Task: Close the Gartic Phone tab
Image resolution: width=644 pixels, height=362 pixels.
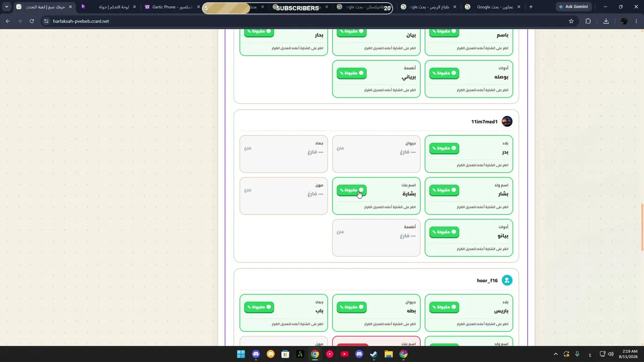Action: [199, 7]
